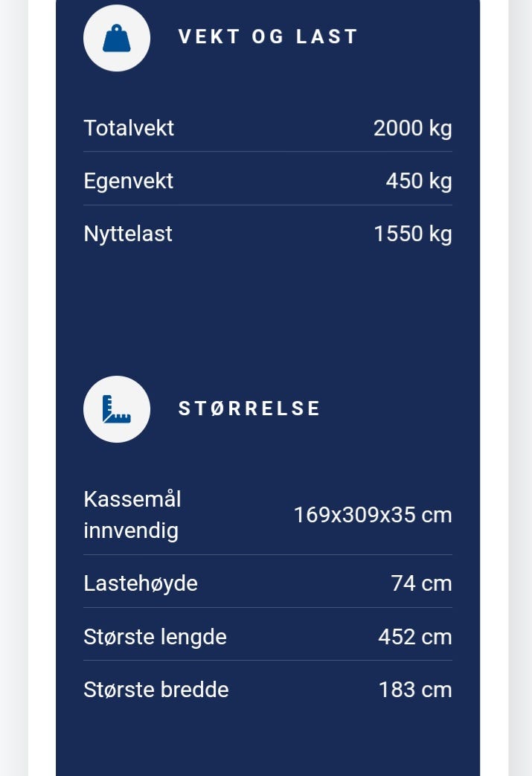Click the Kassemål innvendig label

(x=132, y=515)
